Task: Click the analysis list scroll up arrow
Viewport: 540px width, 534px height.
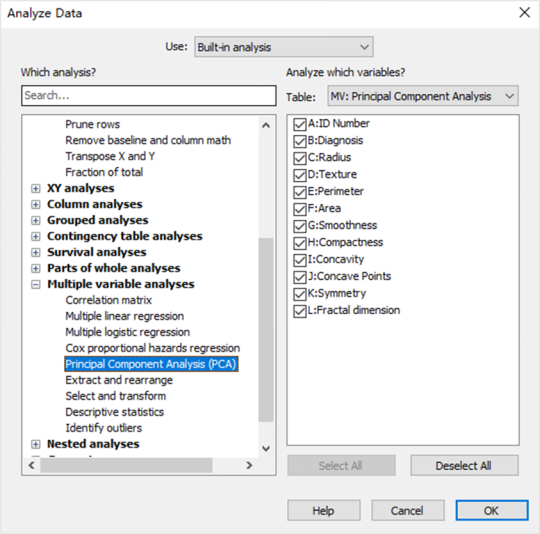Action: (266, 125)
